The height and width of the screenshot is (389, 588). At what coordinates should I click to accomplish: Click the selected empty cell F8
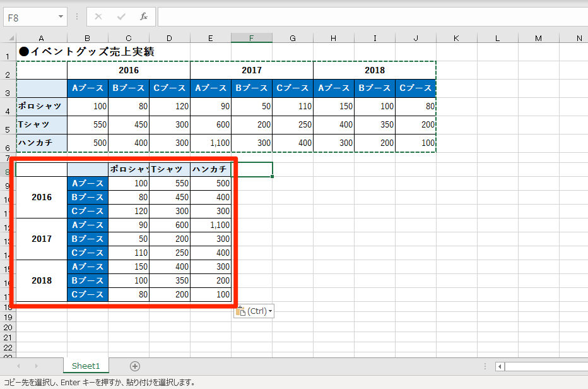(x=252, y=169)
